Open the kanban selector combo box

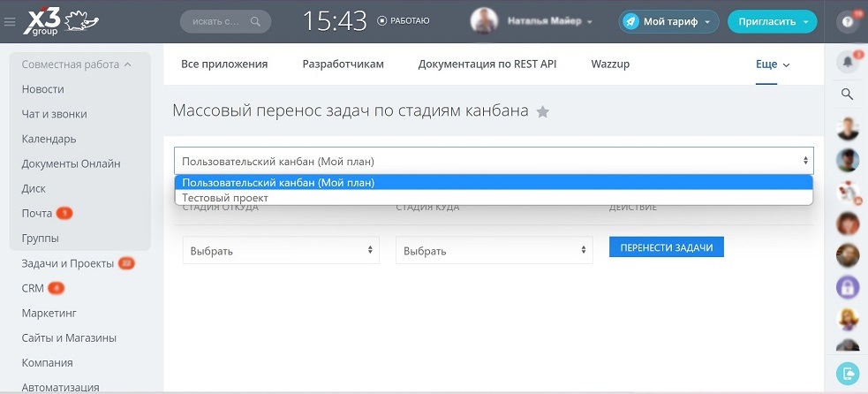(494, 162)
